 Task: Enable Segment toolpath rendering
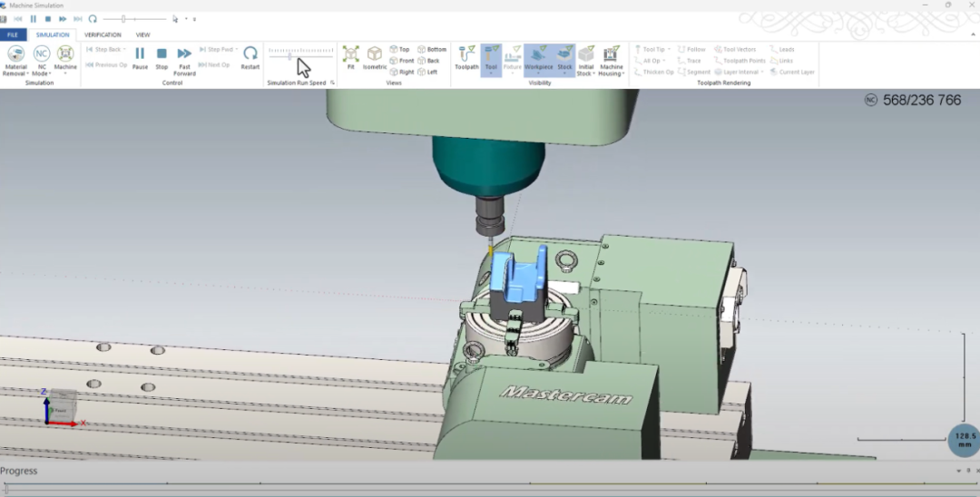pos(694,72)
